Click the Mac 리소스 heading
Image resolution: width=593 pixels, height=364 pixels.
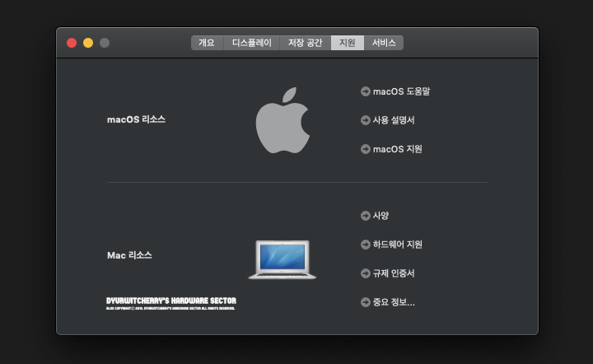pyautogui.click(x=129, y=255)
